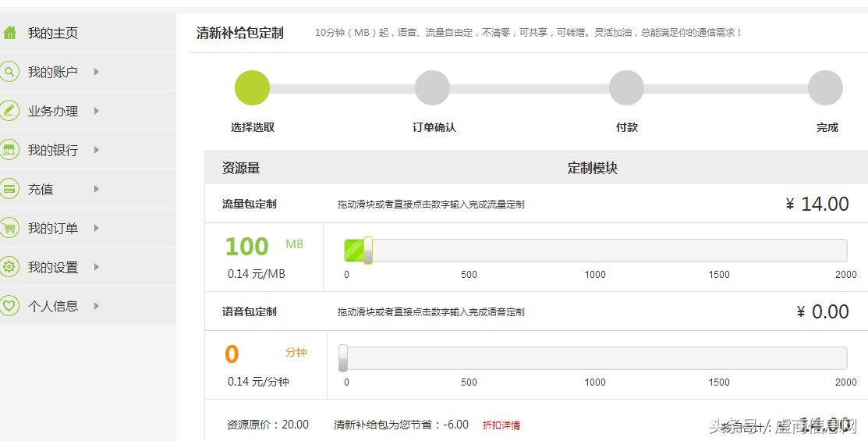
Task: Click the pencil icon for 业务办理
Action: [x=9, y=111]
